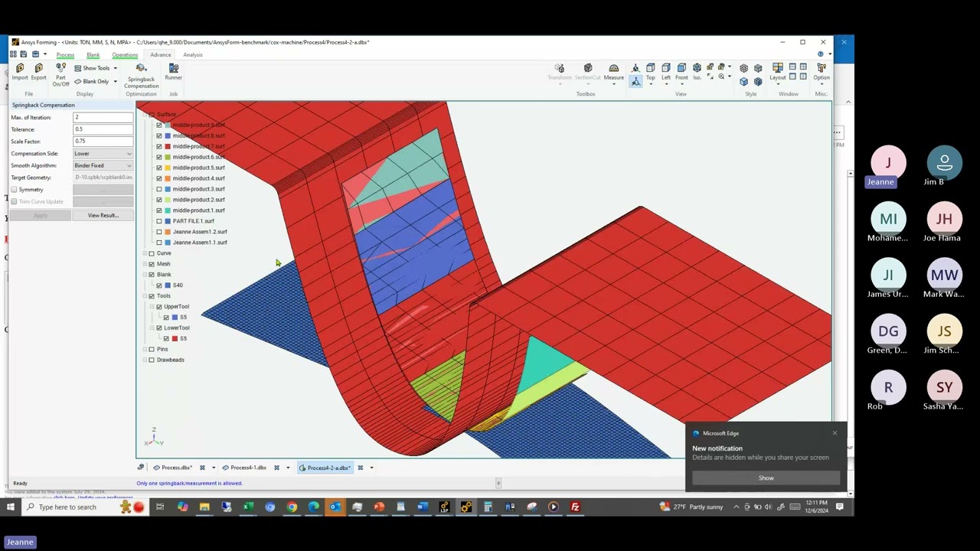Click the blue S40 blank color swatch
The width and height of the screenshot is (980, 551).
click(x=168, y=285)
